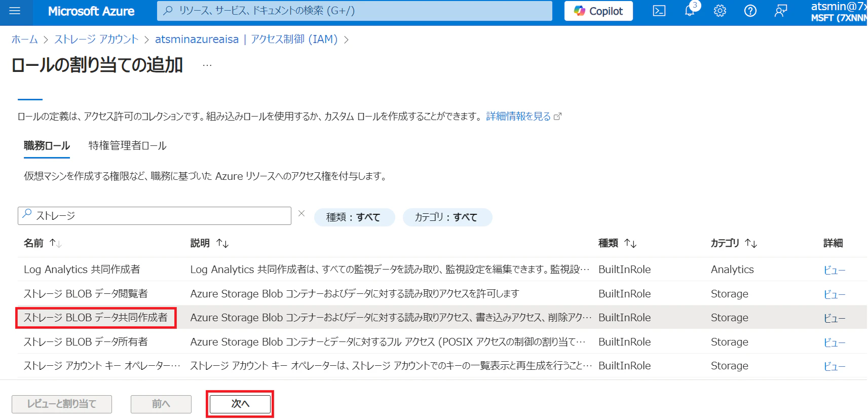Click the role search field containing ストレージ
Viewport: 868px width, 420px height.
pyautogui.click(x=155, y=216)
